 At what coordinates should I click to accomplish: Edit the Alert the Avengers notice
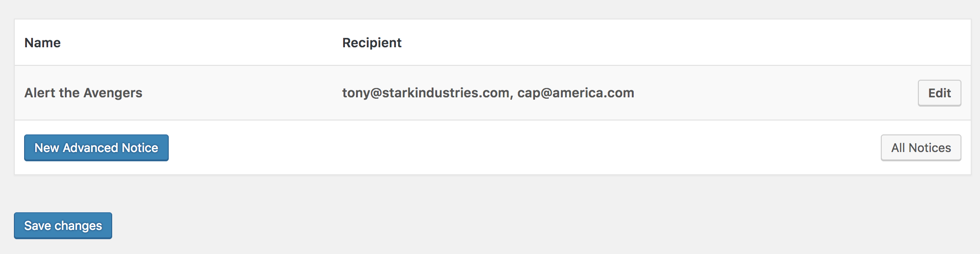click(x=939, y=93)
